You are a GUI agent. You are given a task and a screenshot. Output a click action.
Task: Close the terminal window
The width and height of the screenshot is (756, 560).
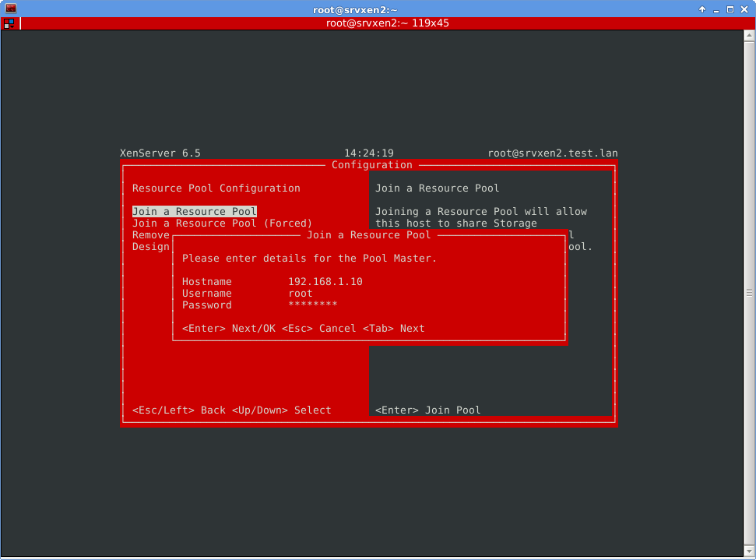pyautogui.click(x=744, y=9)
